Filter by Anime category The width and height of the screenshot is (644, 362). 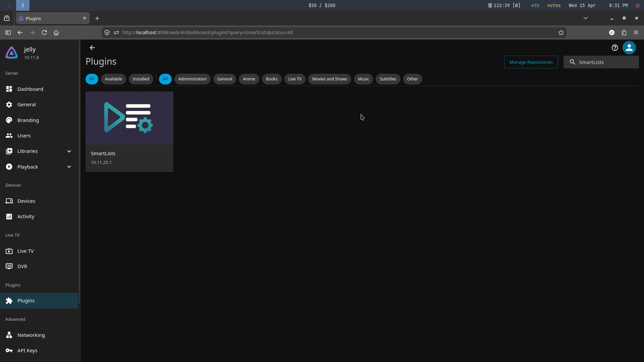click(x=249, y=79)
